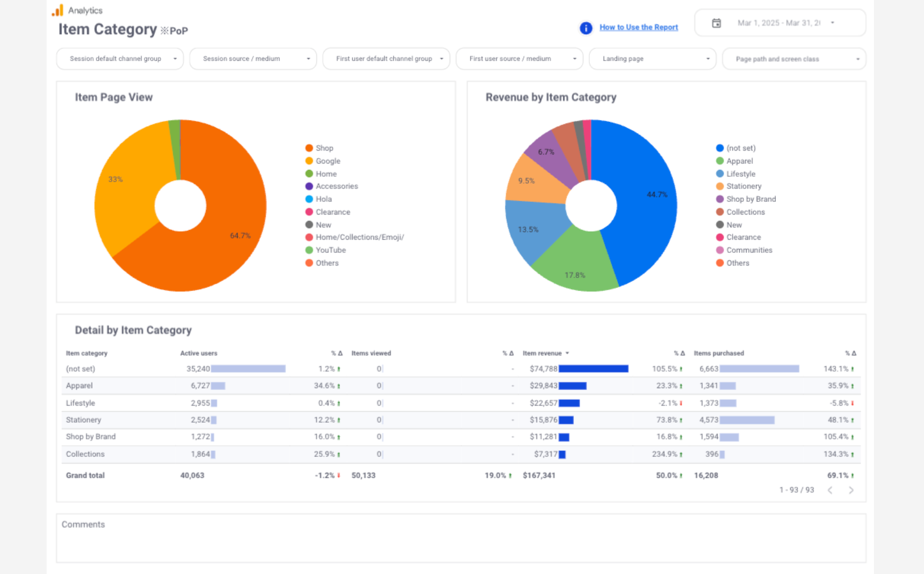Image resolution: width=924 pixels, height=574 pixels.
Task: Go to next table page arrow
Action: click(851, 490)
